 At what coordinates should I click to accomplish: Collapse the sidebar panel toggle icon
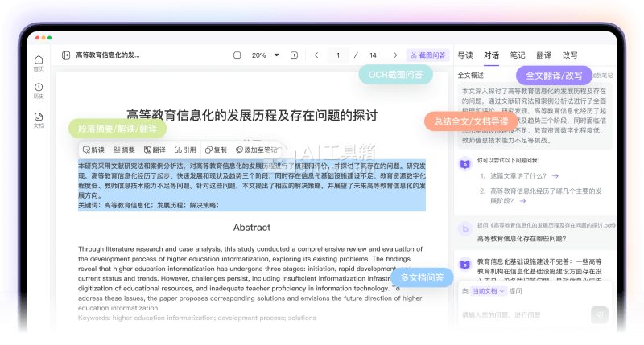(66, 55)
